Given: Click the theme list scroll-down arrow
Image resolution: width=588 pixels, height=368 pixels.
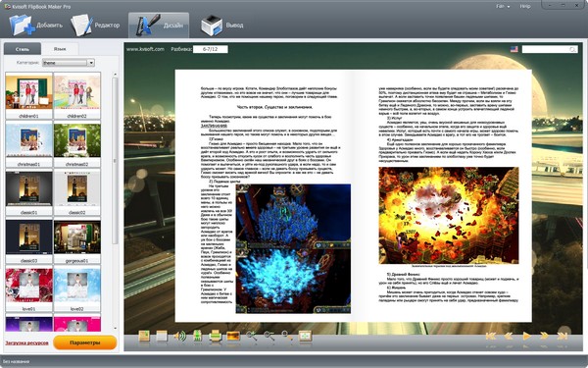Looking at the screenshot, I should 115,328.
